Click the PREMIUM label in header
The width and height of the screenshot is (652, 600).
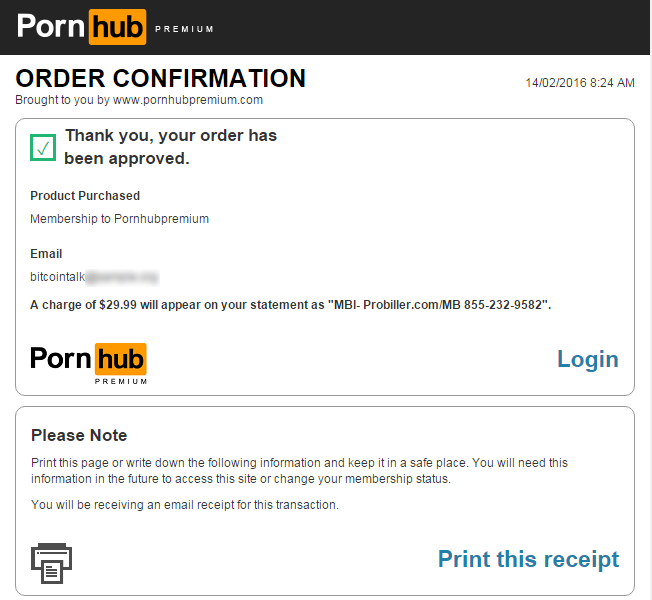pyautogui.click(x=184, y=29)
